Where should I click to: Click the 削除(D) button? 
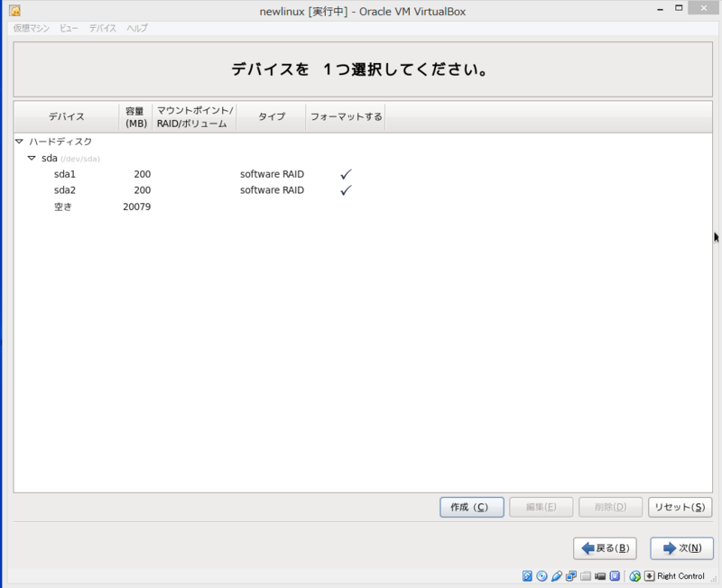tap(611, 507)
